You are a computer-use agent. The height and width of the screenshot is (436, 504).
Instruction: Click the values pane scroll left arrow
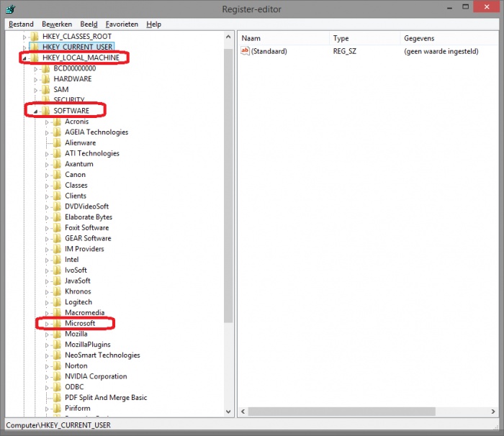click(243, 412)
